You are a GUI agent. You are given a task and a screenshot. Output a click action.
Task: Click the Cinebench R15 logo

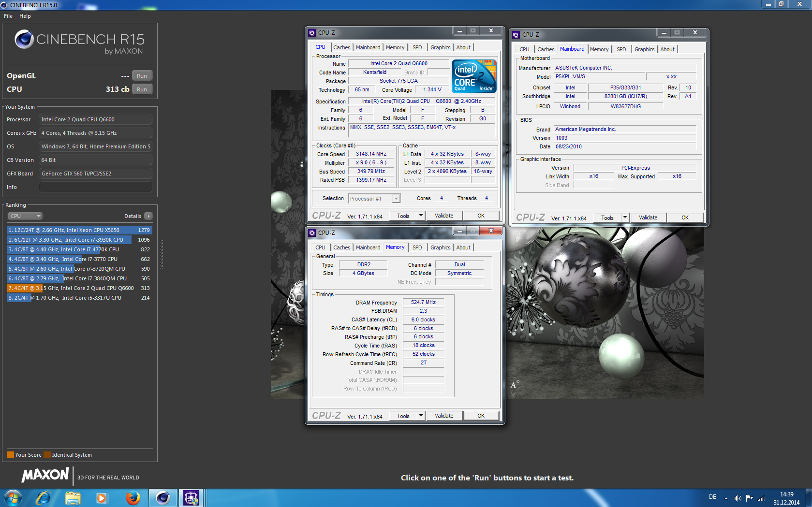tap(79, 42)
